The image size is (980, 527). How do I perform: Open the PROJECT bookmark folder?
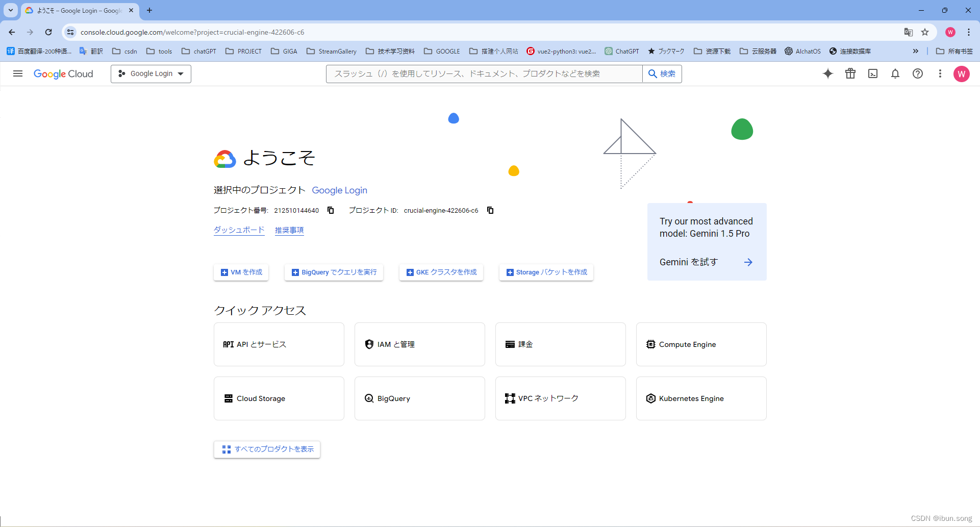point(243,51)
